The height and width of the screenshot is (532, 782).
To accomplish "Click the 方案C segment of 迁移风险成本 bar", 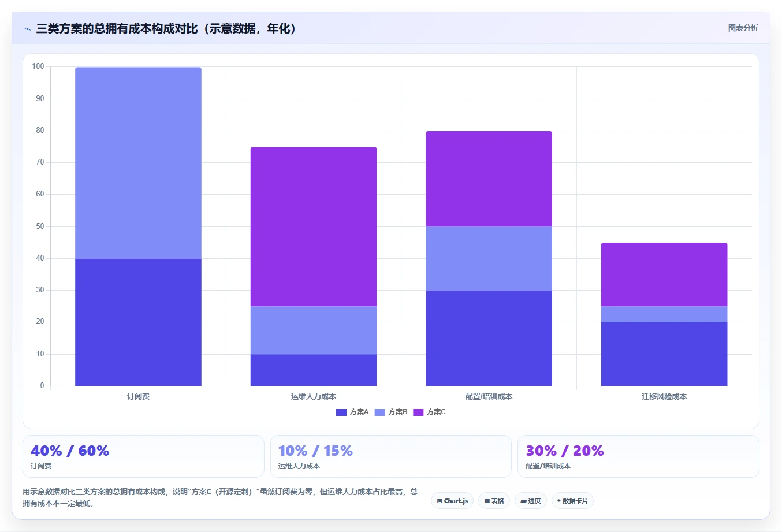I will [x=664, y=274].
